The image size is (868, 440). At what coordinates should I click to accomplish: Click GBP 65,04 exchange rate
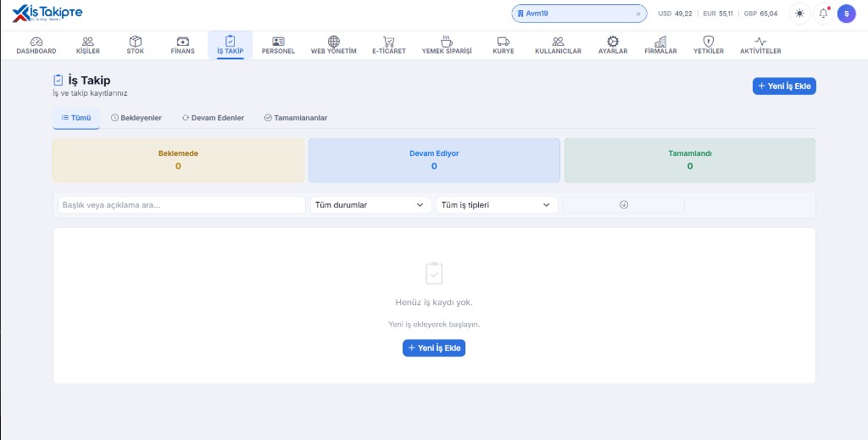click(x=760, y=14)
